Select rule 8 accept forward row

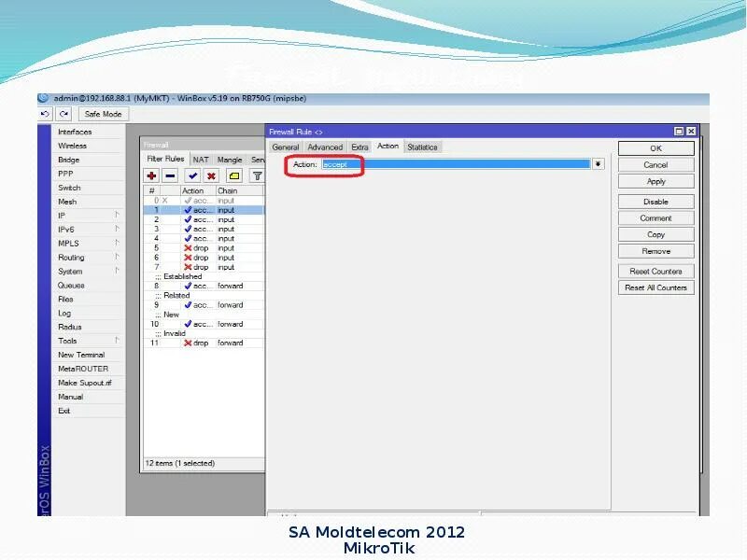[x=204, y=286]
